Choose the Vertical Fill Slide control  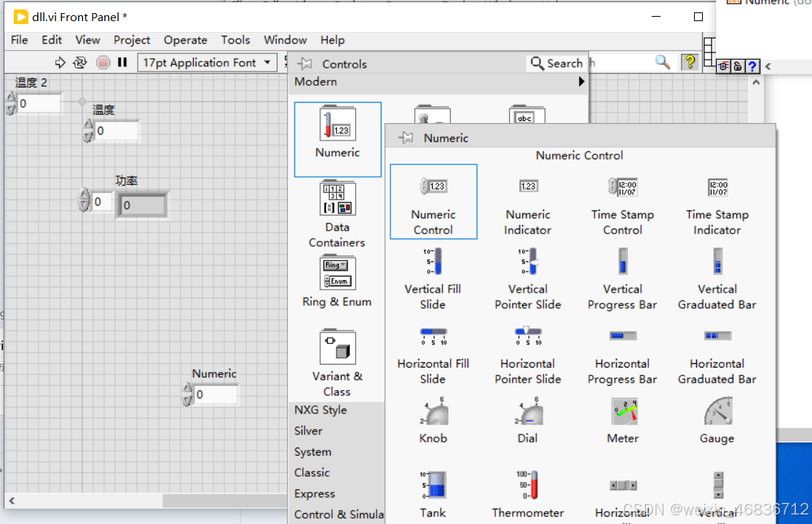pos(433,278)
